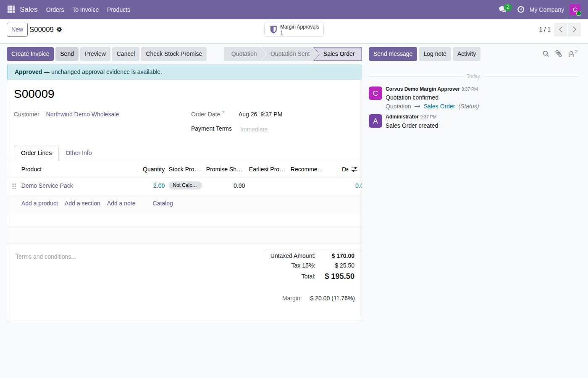Open the conversations chat bubble icon

pos(503,9)
